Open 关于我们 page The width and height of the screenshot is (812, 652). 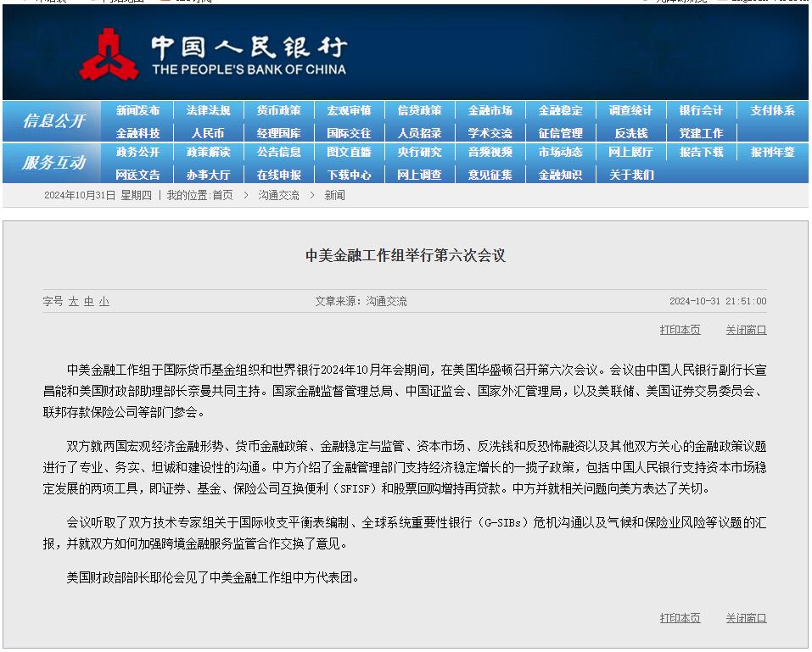(x=631, y=175)
